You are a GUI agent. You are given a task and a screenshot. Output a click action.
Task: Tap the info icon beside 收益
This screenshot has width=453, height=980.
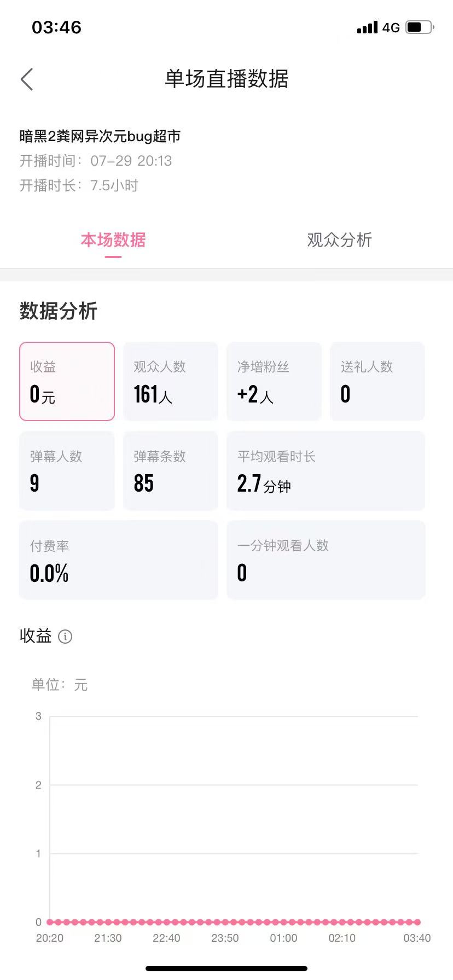[65, 637]
